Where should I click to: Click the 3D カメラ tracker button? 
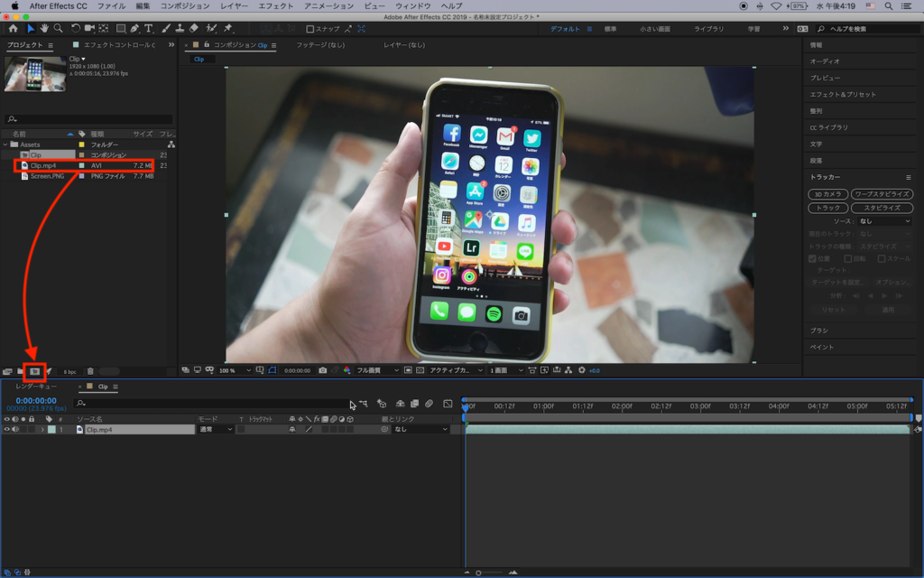pyautogui.click(x=827, y=194)
